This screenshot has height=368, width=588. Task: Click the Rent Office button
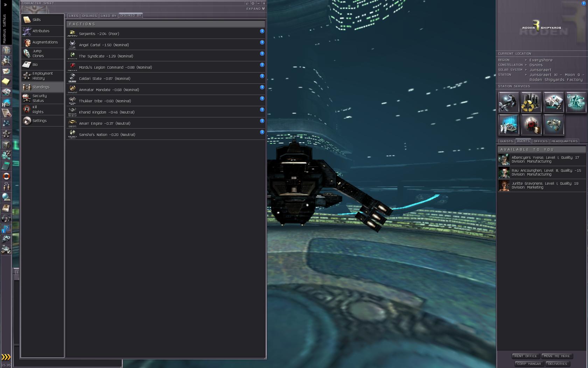(526, 356)
